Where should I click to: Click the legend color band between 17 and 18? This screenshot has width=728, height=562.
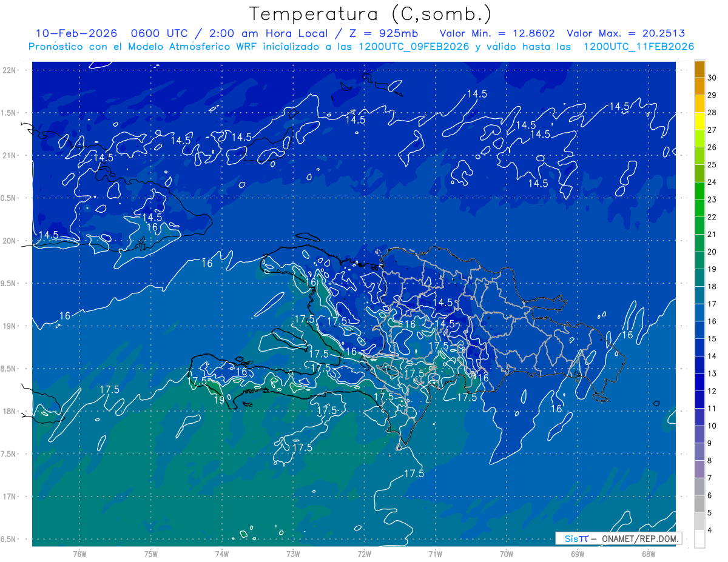pos(699,295)
